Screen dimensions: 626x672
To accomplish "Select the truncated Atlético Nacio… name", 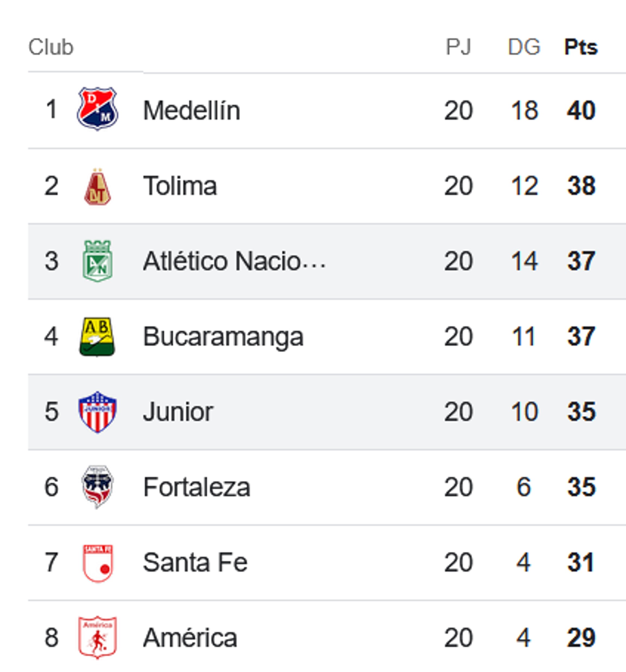I will [234, 261].
